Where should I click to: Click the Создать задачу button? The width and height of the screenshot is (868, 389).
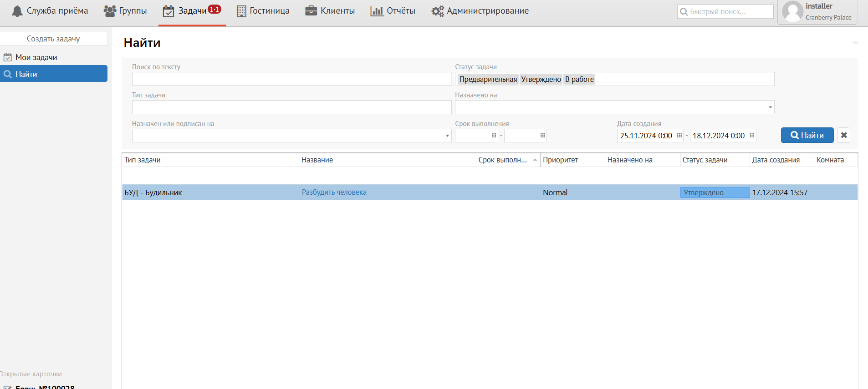click(x=53, y=39)
